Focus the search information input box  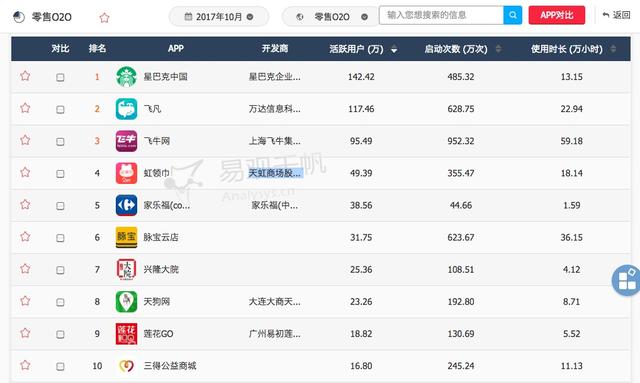tap(441, 16)
